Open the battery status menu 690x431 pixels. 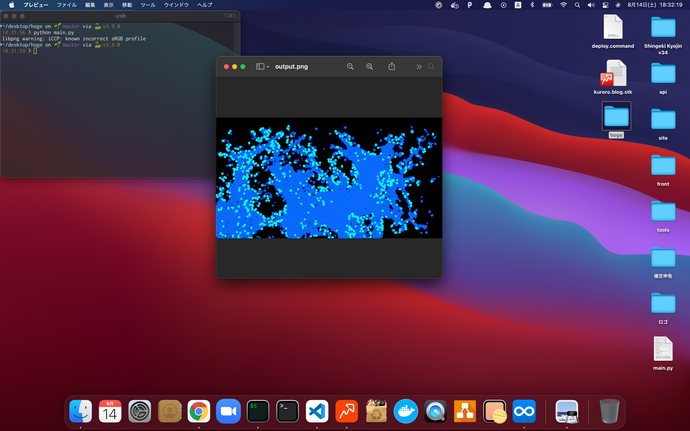pos(547,5)
